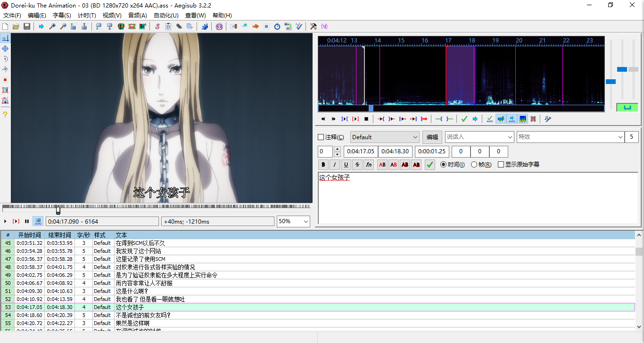The height and width of the screenshot is (343, 644).
Task: Open visual typesetting help question mark
Action: [x=5, y=115]
